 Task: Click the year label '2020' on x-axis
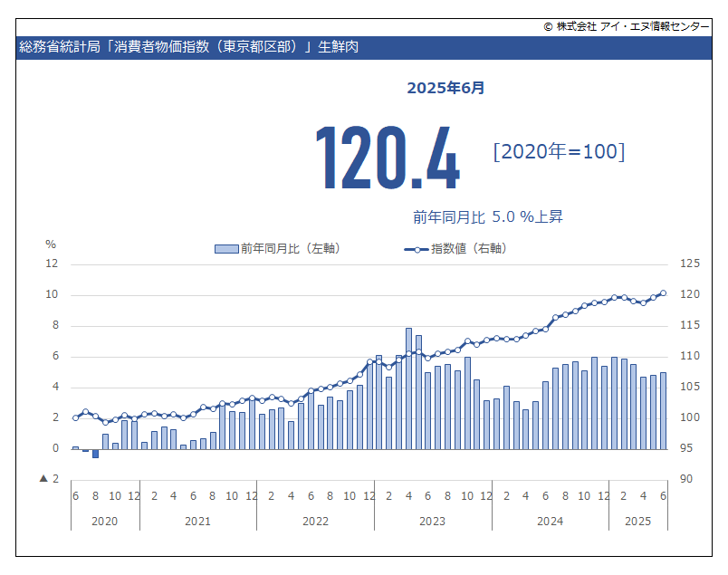click(104, 522)
